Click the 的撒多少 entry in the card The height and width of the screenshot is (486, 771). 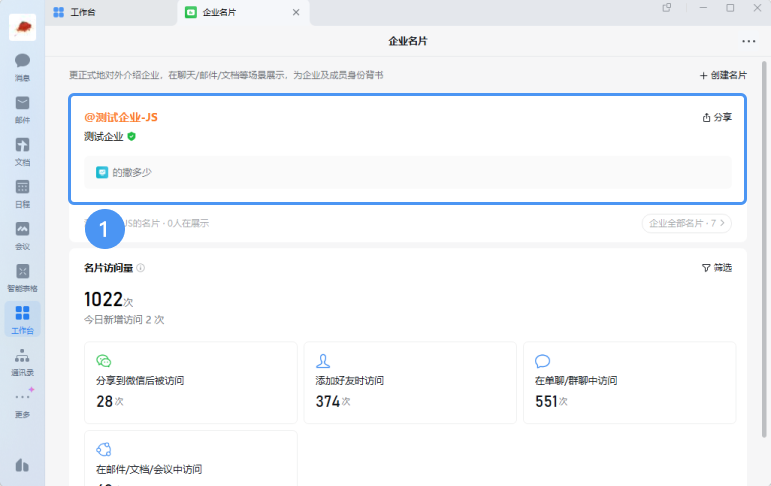pos(408,172)
